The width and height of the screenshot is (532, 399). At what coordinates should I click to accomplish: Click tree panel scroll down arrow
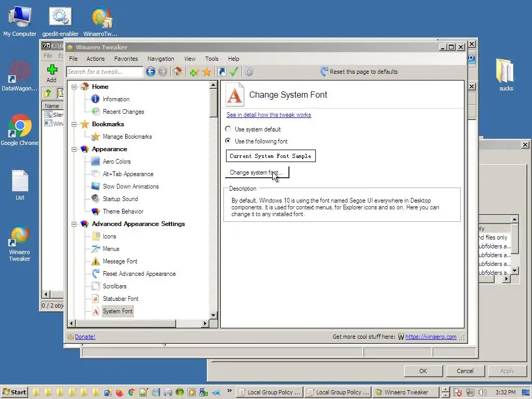click(x=213, y=315)
